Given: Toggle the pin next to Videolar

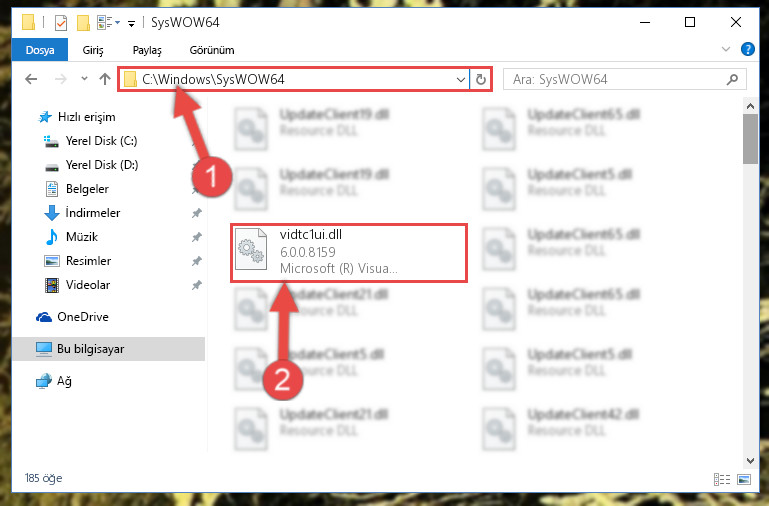Looking at the screenshot, I should pyautogui.click(x=196, y=285).
